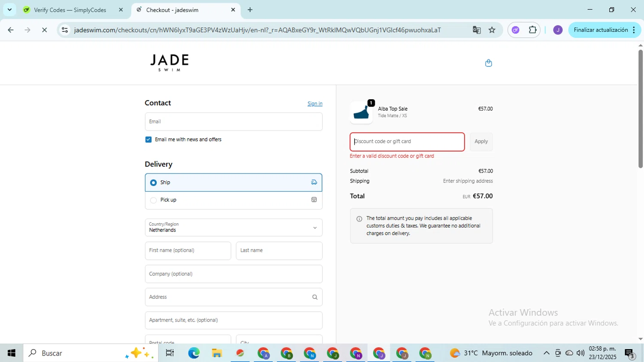This screenshot has height=362, width=644.
Task: Click the address search magnifier icon
Action: (315, 297)
